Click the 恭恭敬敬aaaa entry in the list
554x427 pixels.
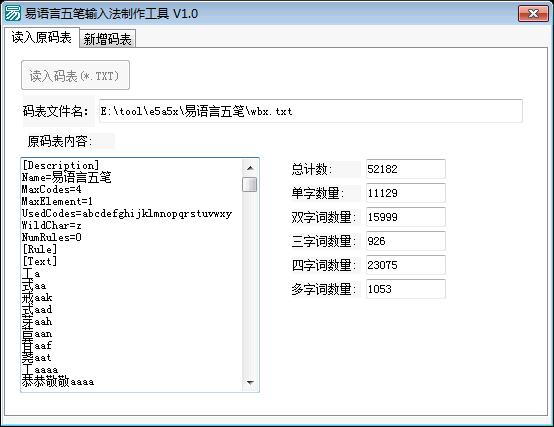pyautogui.click(x=58, y=381)
